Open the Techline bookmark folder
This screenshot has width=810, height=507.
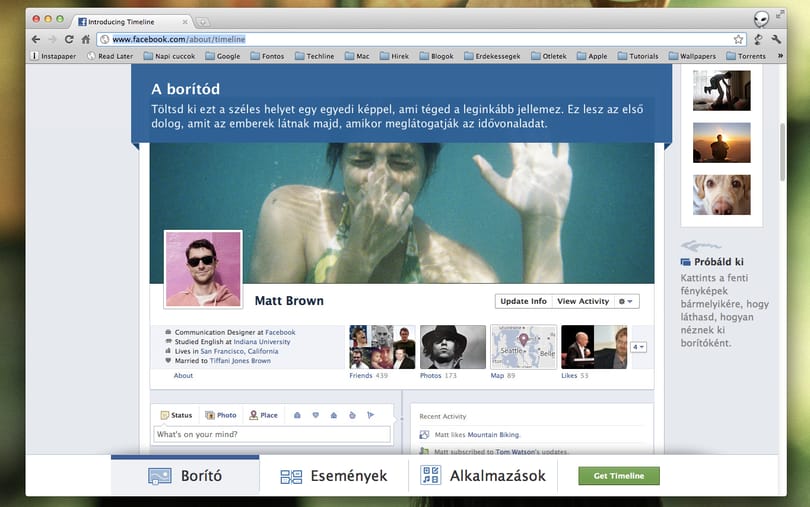tap(315, 56)
